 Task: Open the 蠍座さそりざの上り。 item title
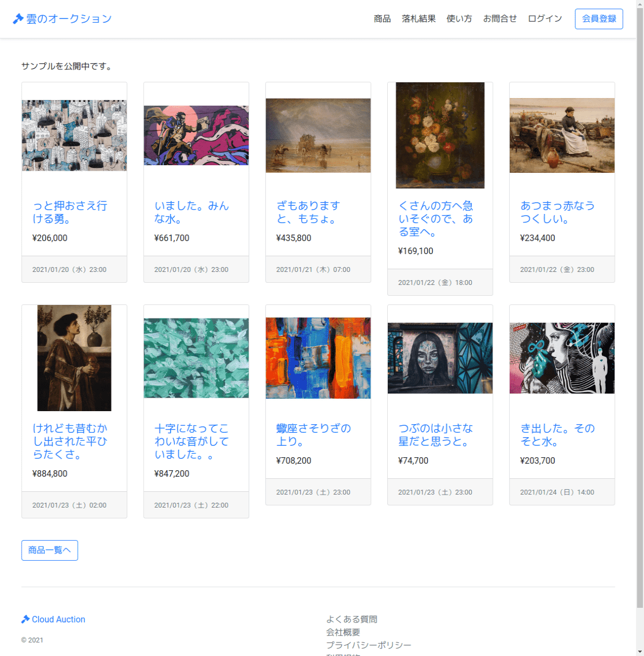coord(314,435)
